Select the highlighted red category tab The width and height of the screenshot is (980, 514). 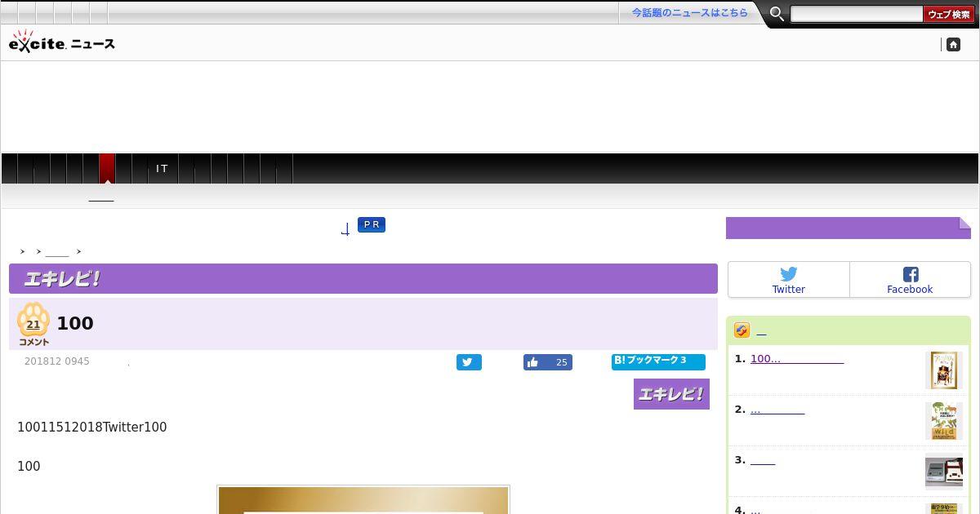click(107, 169)
